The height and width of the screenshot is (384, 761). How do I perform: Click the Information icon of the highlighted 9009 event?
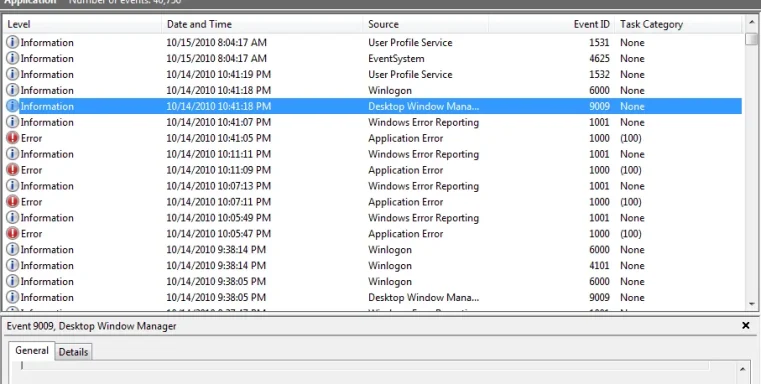click(13, 106)
